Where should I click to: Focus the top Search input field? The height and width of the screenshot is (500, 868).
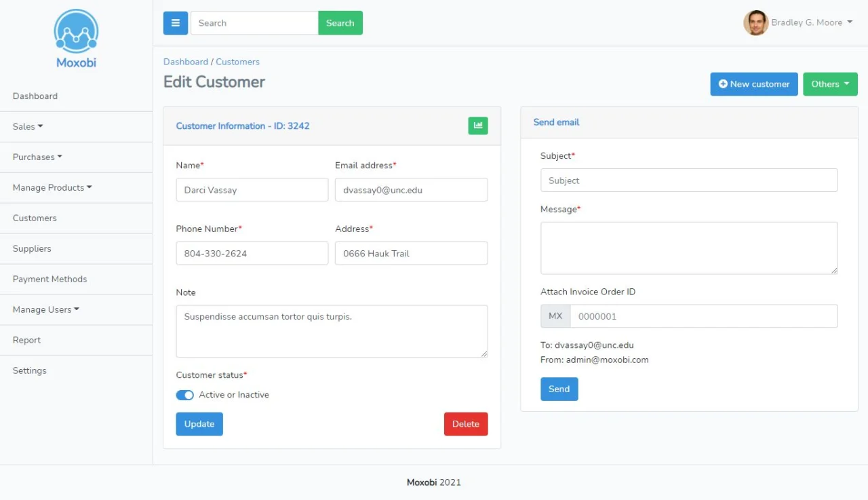pyautogui.click(x=254, y=23)
